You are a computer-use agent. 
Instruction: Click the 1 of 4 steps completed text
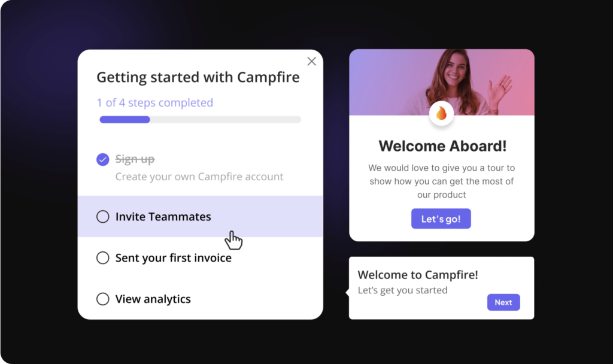coord(155,102)
